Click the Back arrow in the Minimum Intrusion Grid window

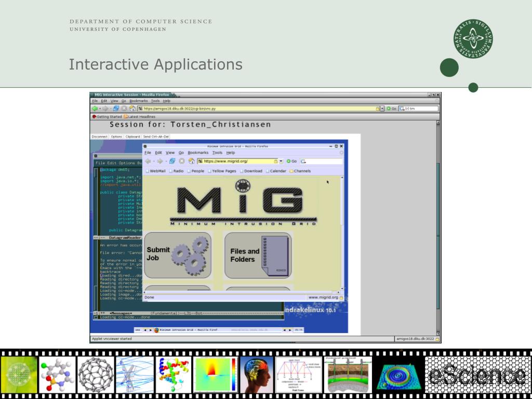pyautogui.click(x=148, y=161)
